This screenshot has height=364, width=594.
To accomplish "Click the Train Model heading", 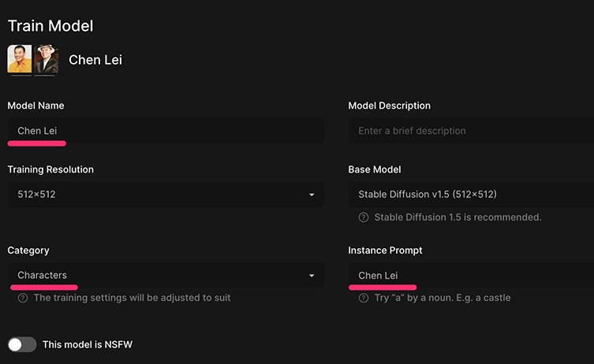I will (50, 26).
